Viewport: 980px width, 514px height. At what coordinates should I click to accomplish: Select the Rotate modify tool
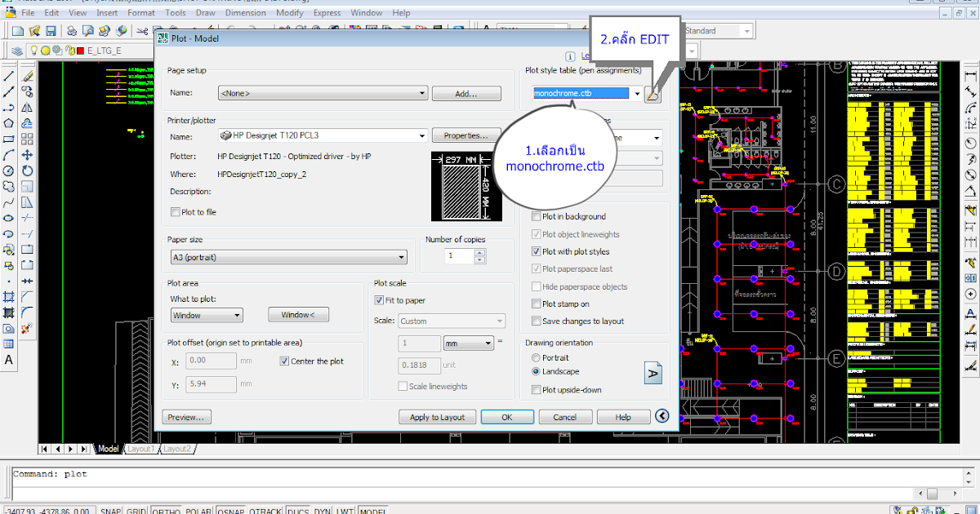tap(28, 171)
